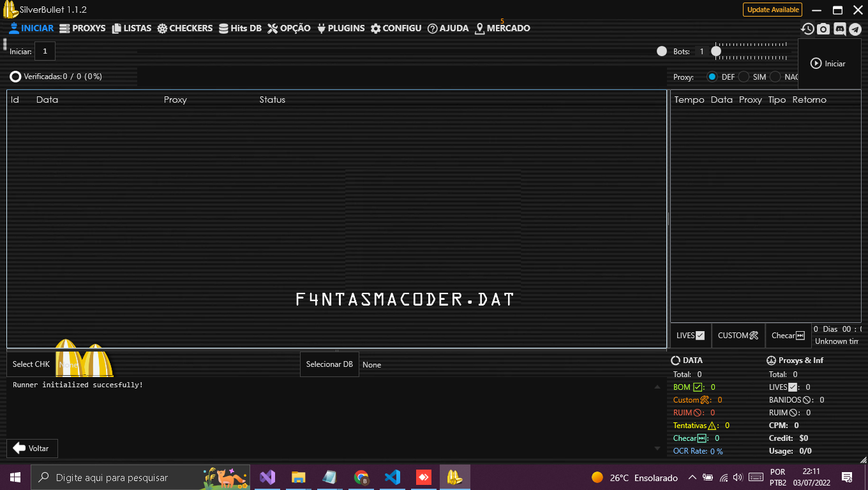Viewport: 868px width, 490px height.
Task: Expand the Bots selector circle
Action: coord(661,51)
